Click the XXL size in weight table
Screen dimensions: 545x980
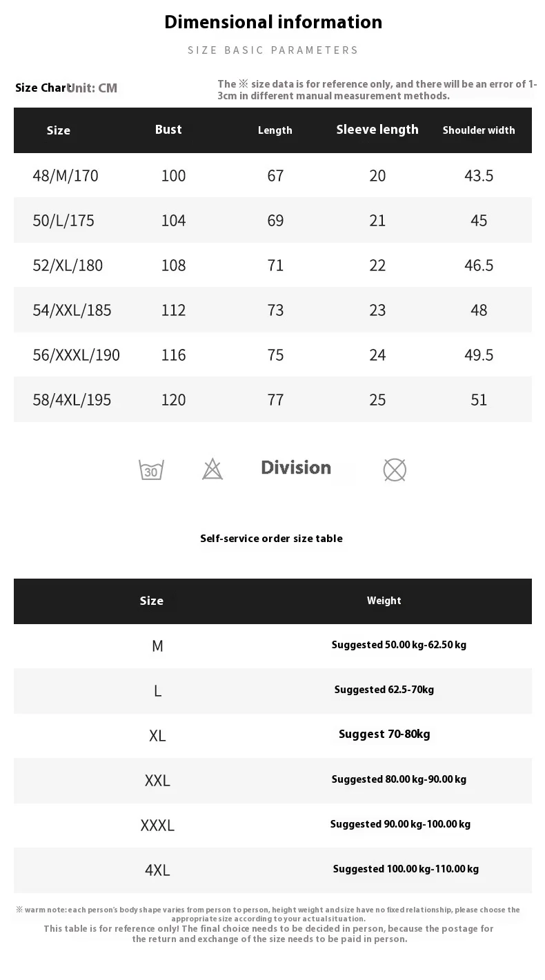(157, 781)
